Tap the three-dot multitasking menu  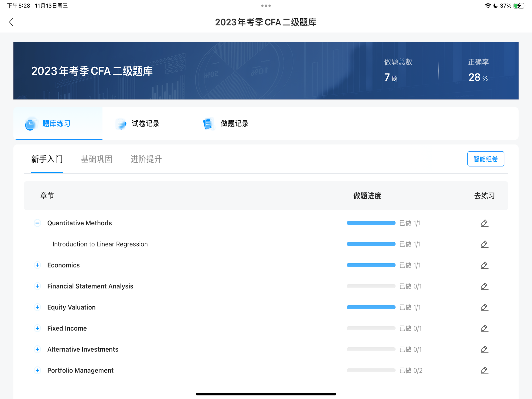pyautogui.click(x=266, y=6)
